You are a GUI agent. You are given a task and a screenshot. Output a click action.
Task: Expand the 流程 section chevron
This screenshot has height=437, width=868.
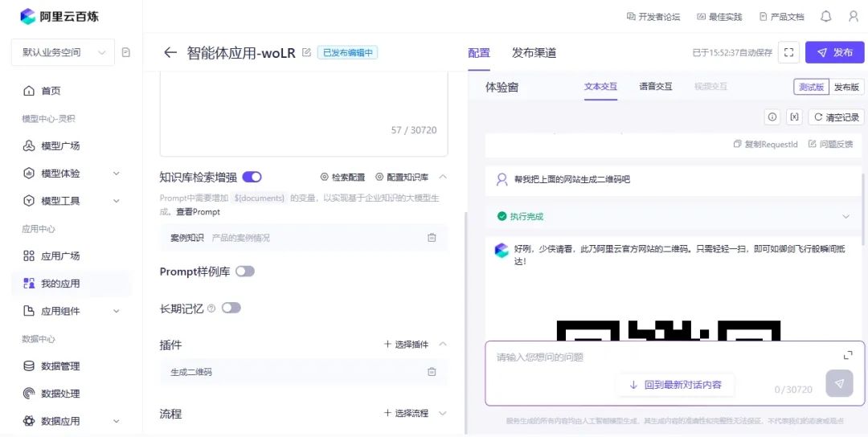tap(443, 413)
